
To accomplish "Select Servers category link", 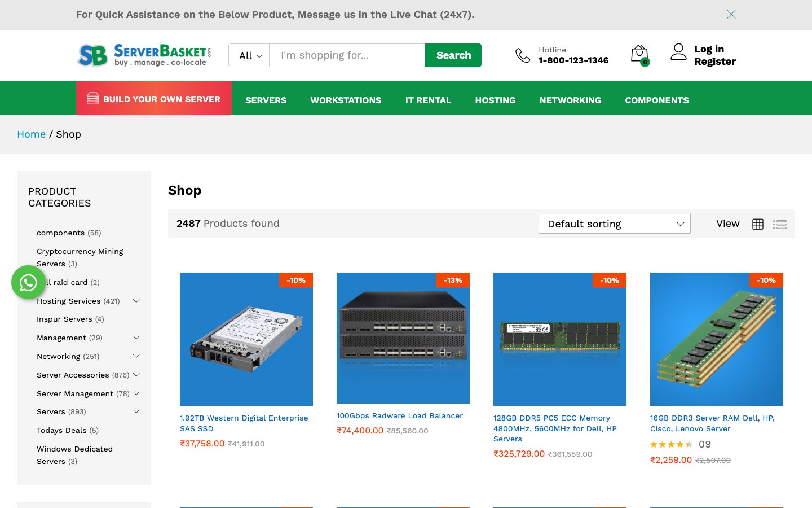I will coord(51,411).
